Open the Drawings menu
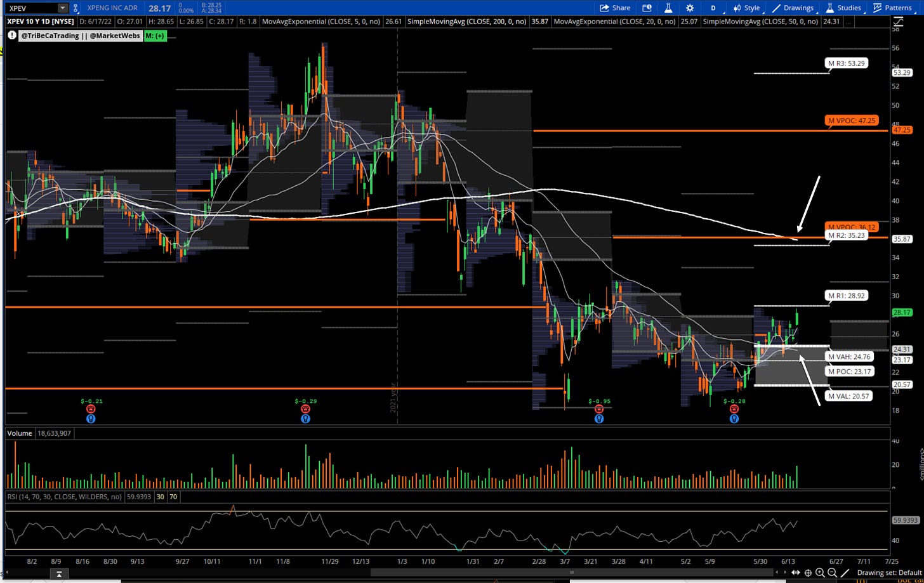The width and height of the screenshot is (924, 583). pos(793,8)
